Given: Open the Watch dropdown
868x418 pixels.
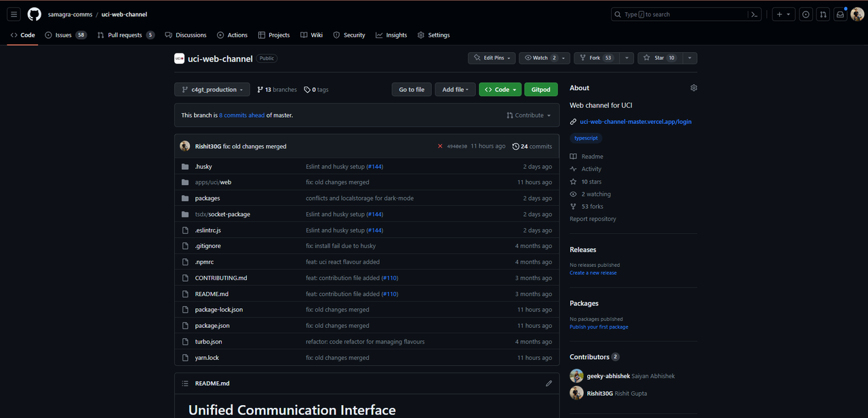Looking at the screenshot, I should [545, 58].
